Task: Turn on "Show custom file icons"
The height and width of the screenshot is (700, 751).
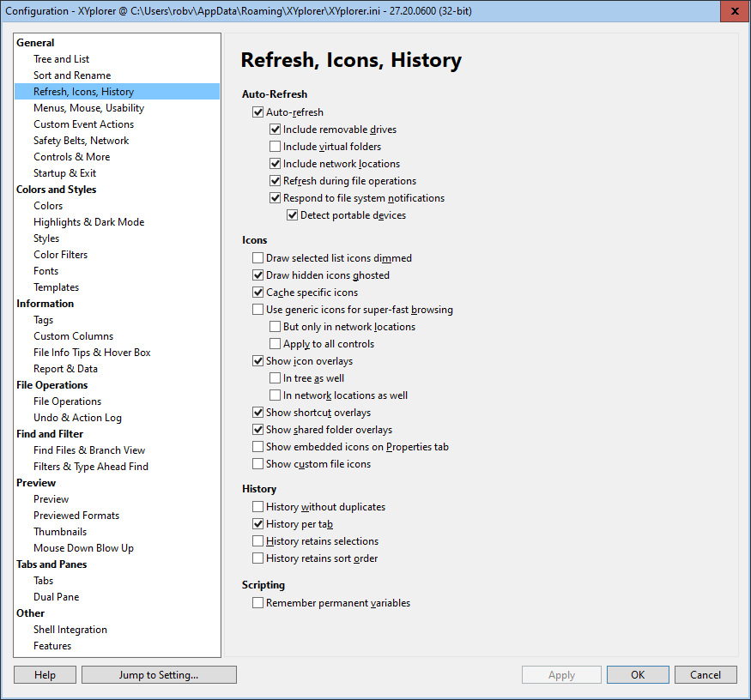Action: click(257, 463)
